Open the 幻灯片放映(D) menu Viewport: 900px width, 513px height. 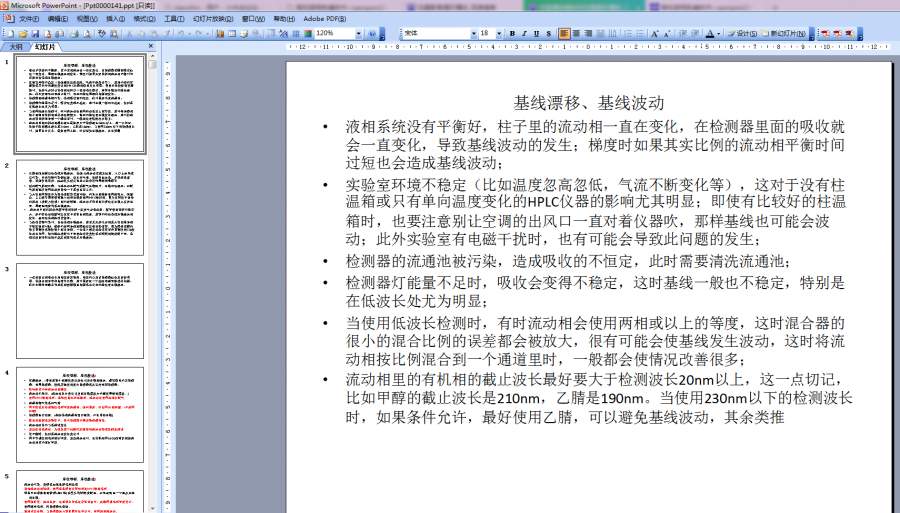213,19
